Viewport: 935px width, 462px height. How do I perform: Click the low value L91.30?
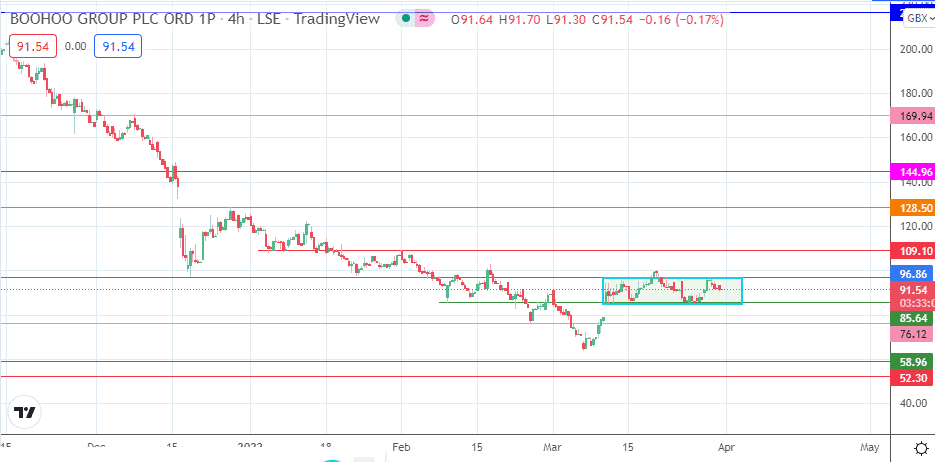(566, 20)
